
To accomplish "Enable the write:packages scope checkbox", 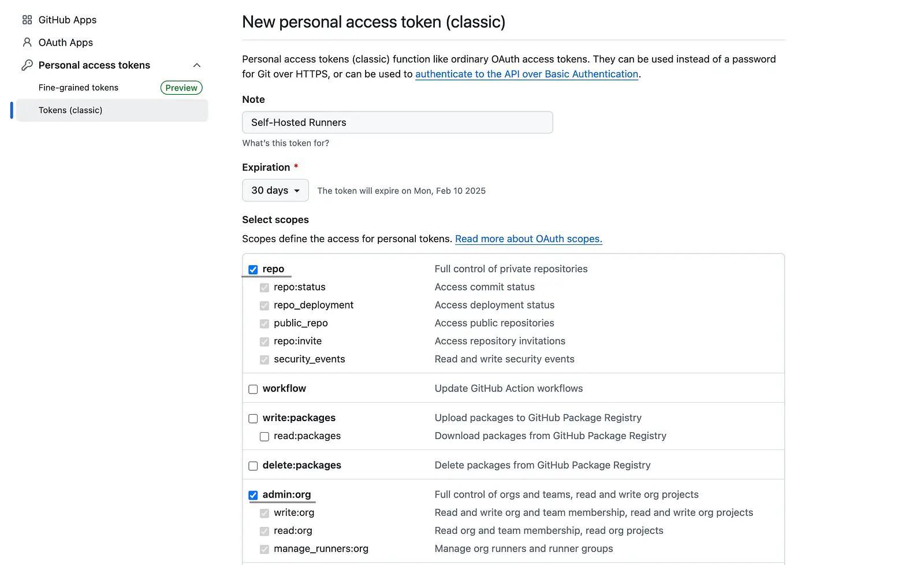I will tap(253, 419).
